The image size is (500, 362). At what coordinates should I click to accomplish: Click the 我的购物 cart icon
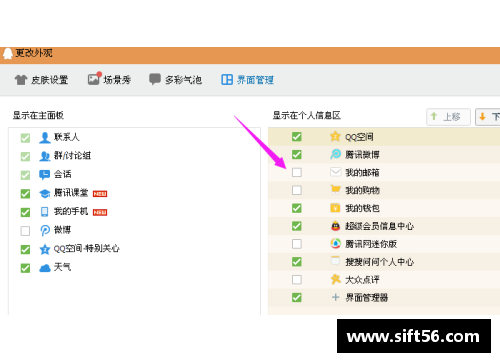335,190
